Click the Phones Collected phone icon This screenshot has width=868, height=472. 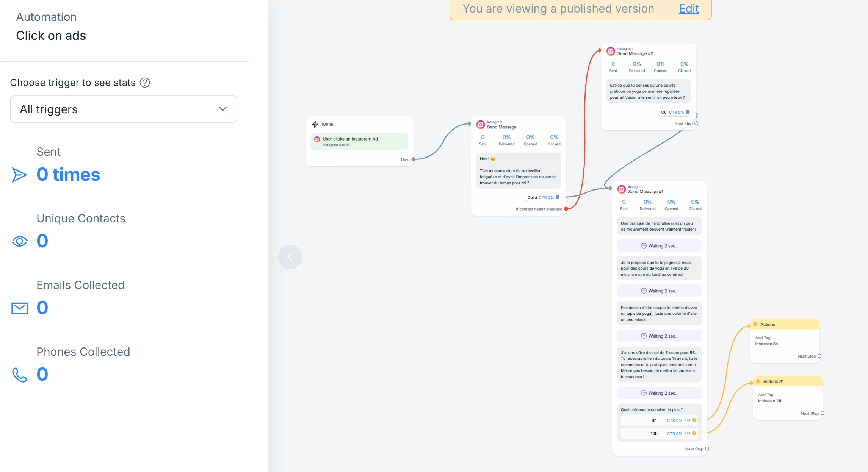(19, 375)
